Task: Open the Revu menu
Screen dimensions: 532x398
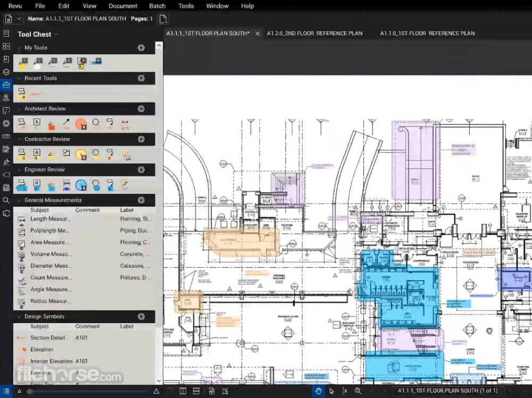Action: point(15,6)
